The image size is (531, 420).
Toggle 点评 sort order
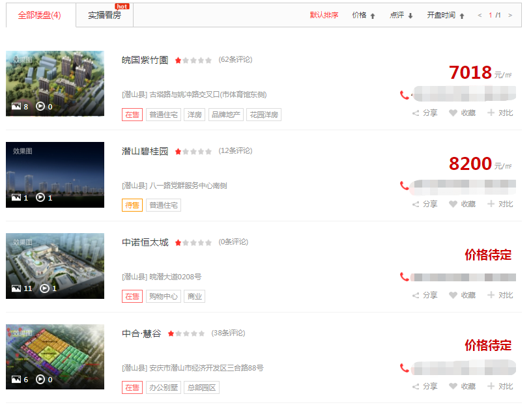coord(401,15)
